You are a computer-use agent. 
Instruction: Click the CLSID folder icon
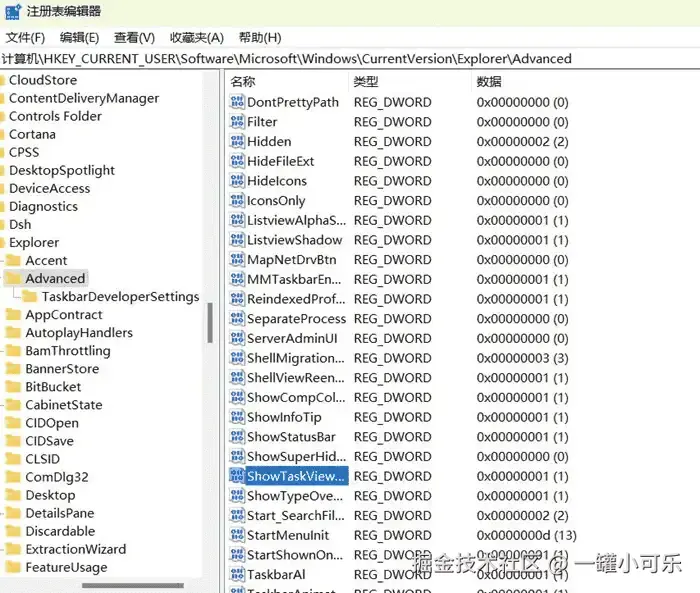[x=13, y=459]
